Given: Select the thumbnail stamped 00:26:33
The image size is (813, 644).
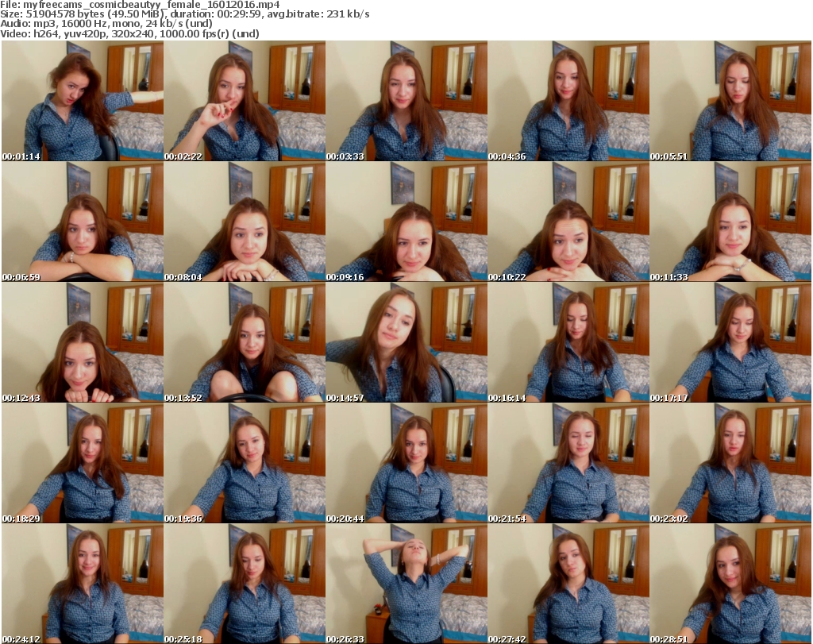Looking at the screenshot, I should [x=406, y=584].
